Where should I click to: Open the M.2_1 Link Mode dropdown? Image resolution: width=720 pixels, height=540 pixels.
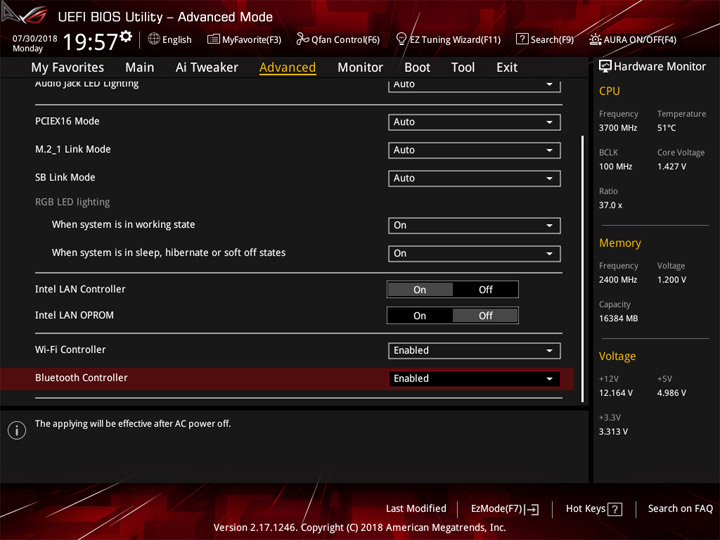point(474,150)
